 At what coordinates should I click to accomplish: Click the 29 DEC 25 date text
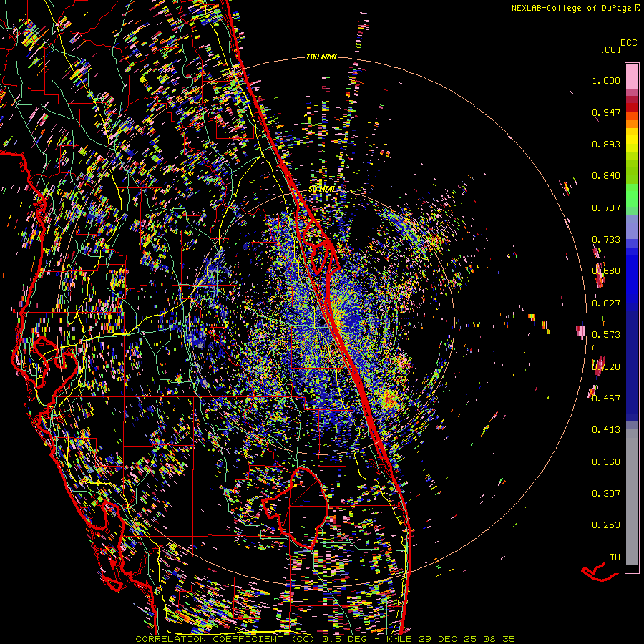click(448, 639)
